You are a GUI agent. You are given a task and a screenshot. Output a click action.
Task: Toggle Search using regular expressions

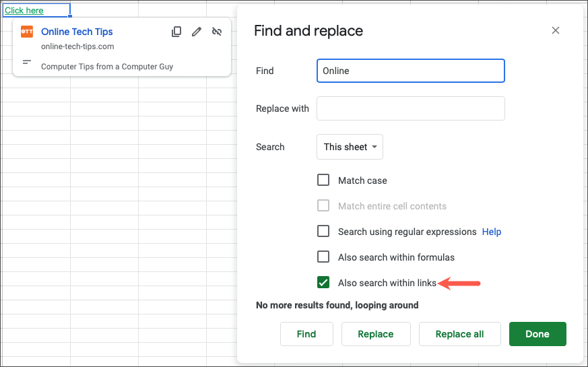323,232
